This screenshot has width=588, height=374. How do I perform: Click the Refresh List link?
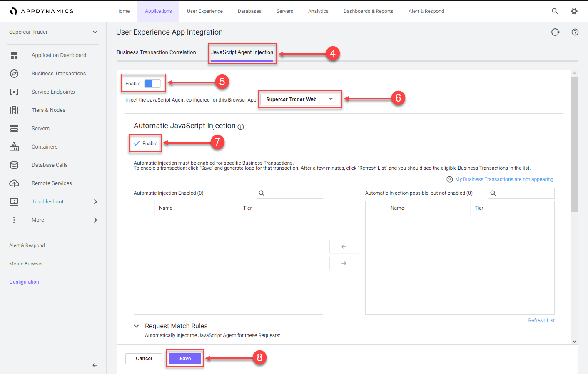click(x=541, y=320)
